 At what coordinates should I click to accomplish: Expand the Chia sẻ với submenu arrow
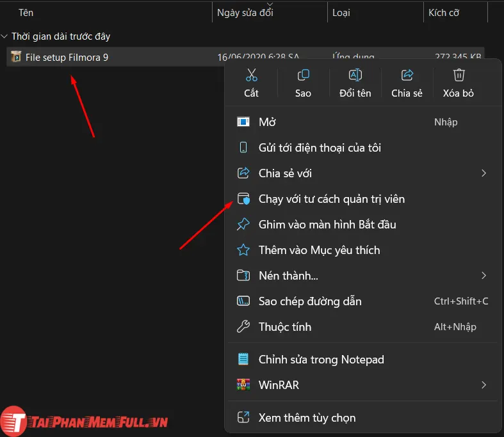484,173
